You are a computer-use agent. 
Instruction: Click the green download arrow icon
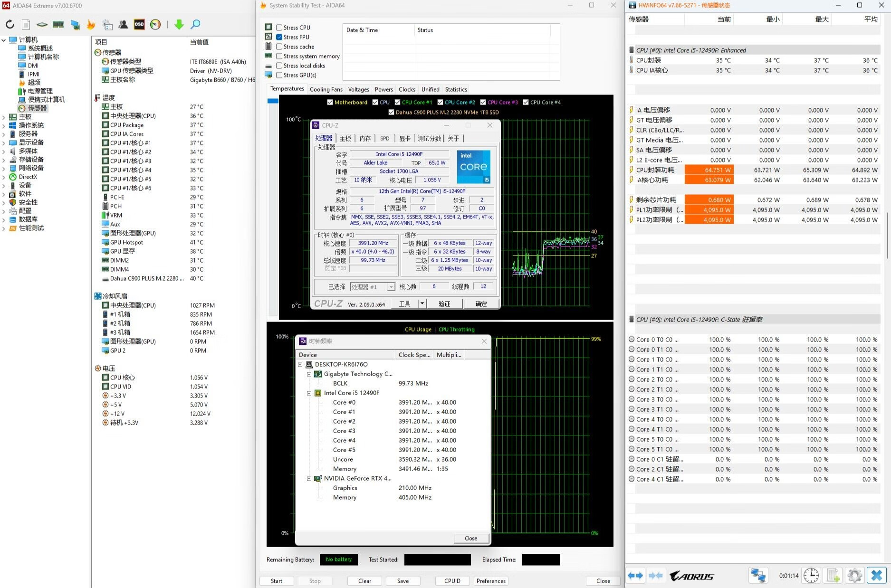point(179,25)
